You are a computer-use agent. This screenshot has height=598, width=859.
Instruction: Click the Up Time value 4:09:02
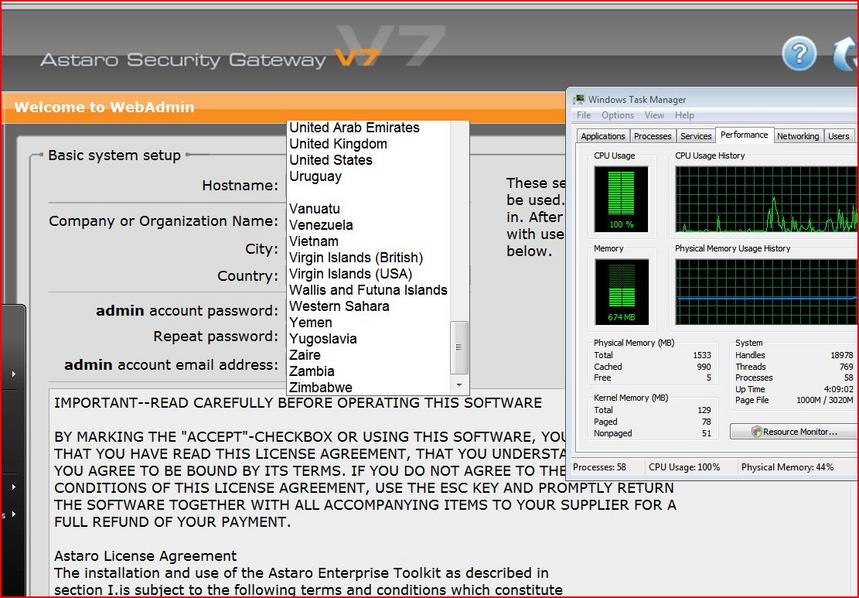point(839,389)
